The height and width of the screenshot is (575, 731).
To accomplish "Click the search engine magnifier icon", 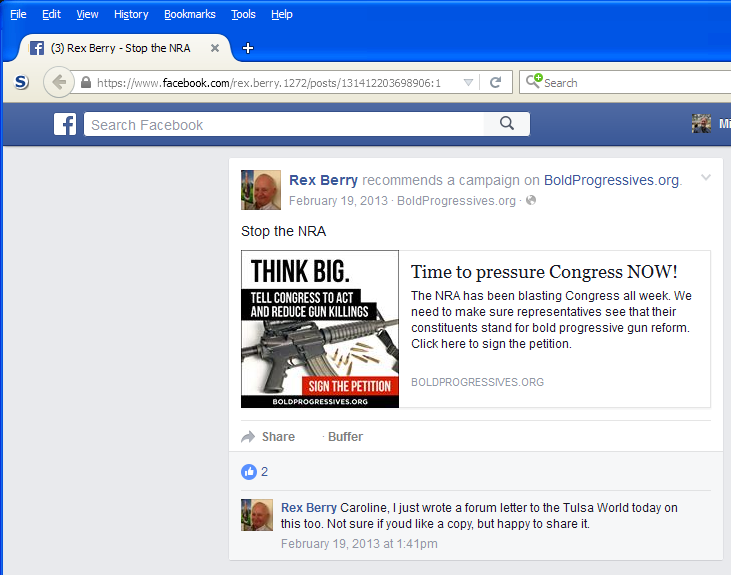I will [x=533, y=81].
